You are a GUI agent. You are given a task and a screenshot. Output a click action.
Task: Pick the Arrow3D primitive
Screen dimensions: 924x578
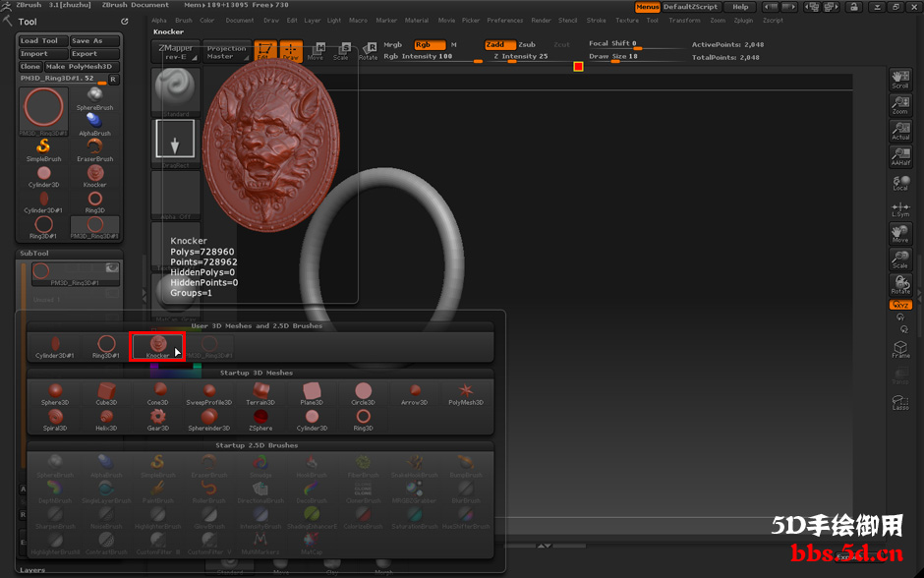[x=414, y=393]
